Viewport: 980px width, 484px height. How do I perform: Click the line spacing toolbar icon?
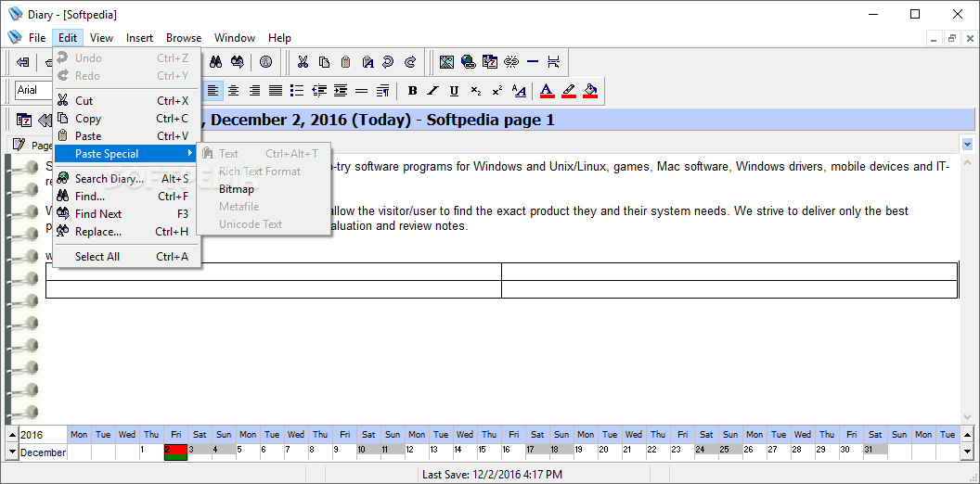click(x=361, y=91)
